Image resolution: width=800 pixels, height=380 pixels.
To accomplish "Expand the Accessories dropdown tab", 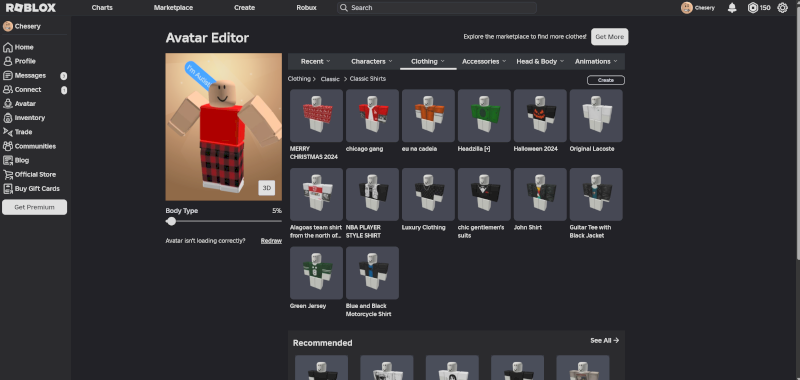I will [x=484, y=61].
